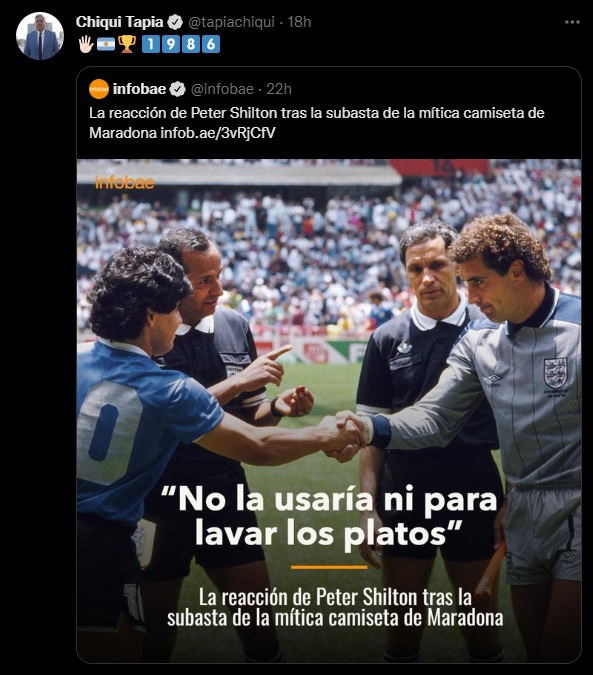Click the 22h quoted tweet timestamp
This screenshot has width=593, height=675.
point(279,89)
